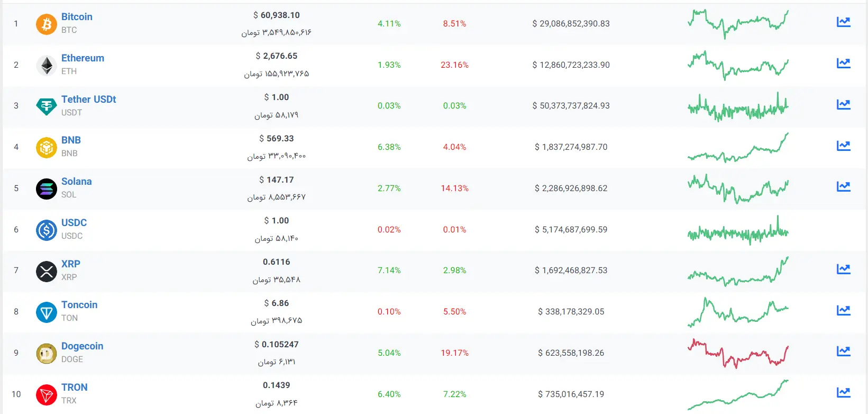Screen dimensions: 868x414
Task: Click the Bitcoin coin logo
Action: pos(47,24)
